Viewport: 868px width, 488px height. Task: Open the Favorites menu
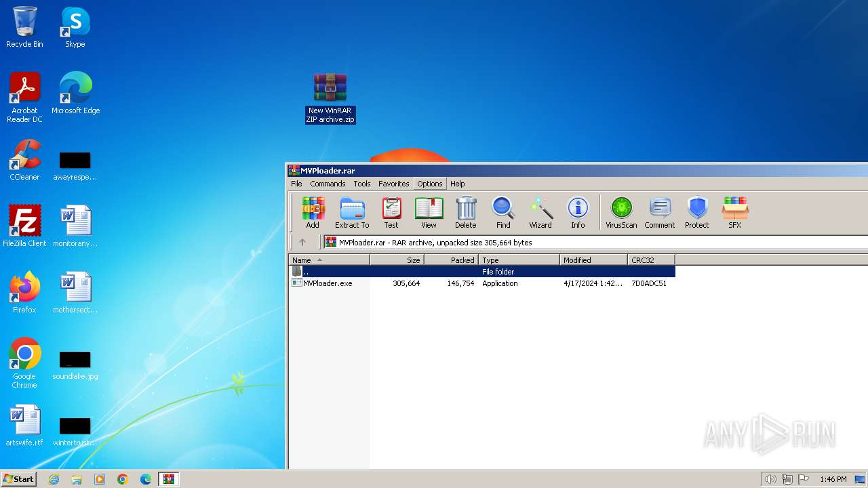click(393, 184)
